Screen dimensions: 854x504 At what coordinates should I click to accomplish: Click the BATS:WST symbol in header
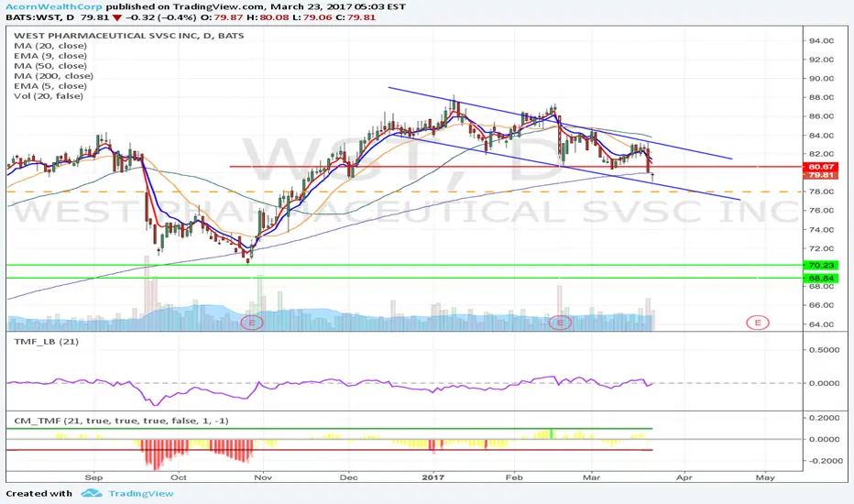point(34,17)
